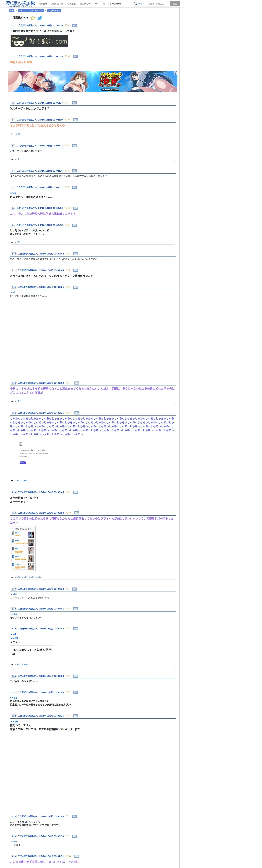Open the 好き嫌い.com image in post 1
Viewport: 262px width, 868px height.
pyautogui.click(x=39, y=41)
